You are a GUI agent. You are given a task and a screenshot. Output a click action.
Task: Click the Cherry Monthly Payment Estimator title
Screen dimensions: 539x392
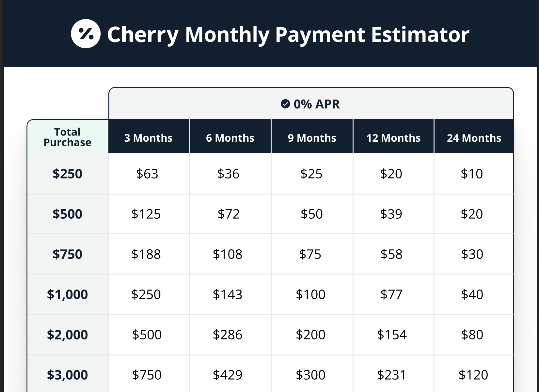point(288,34)
